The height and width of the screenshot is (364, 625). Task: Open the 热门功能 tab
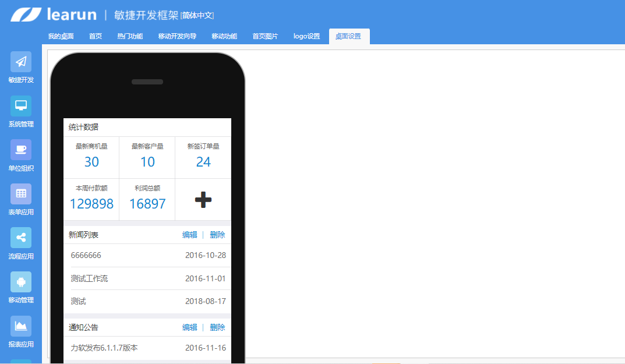tap(130, 36)
